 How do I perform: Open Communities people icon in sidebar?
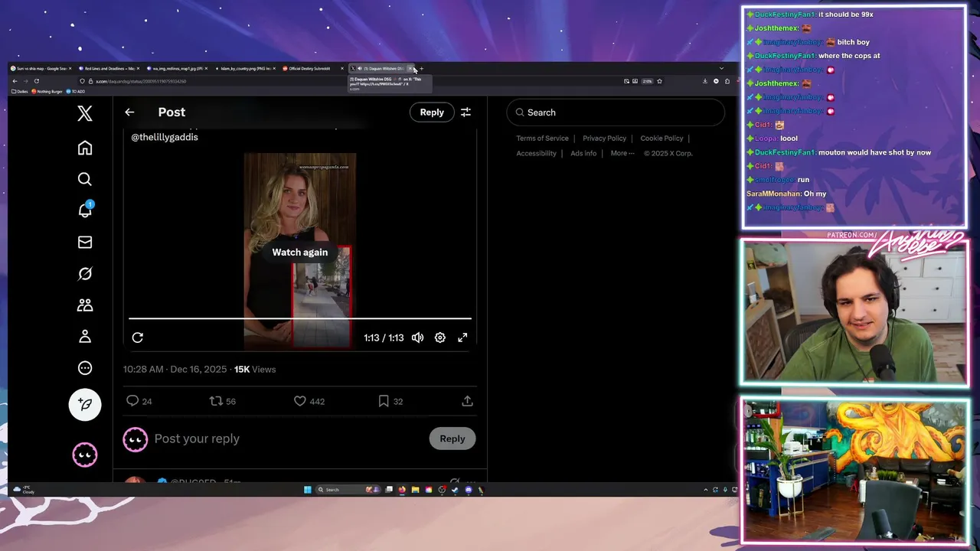point(85,305)
